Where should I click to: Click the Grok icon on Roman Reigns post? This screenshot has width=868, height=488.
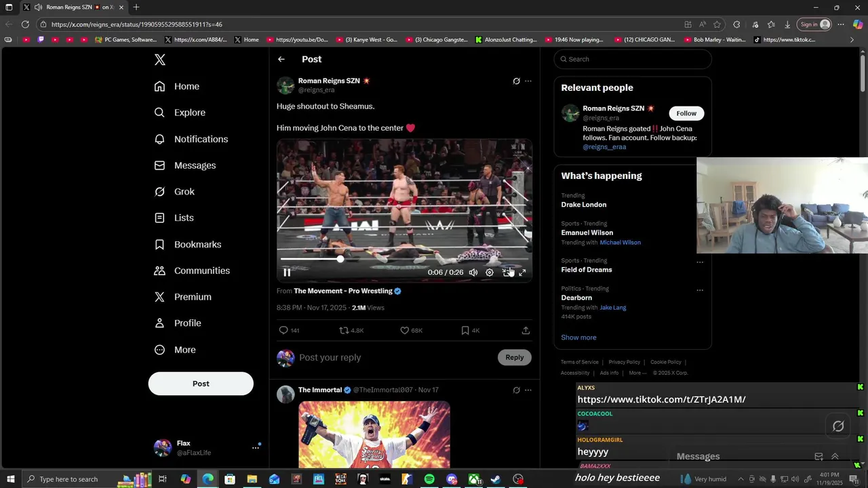[x=516, y=81]
